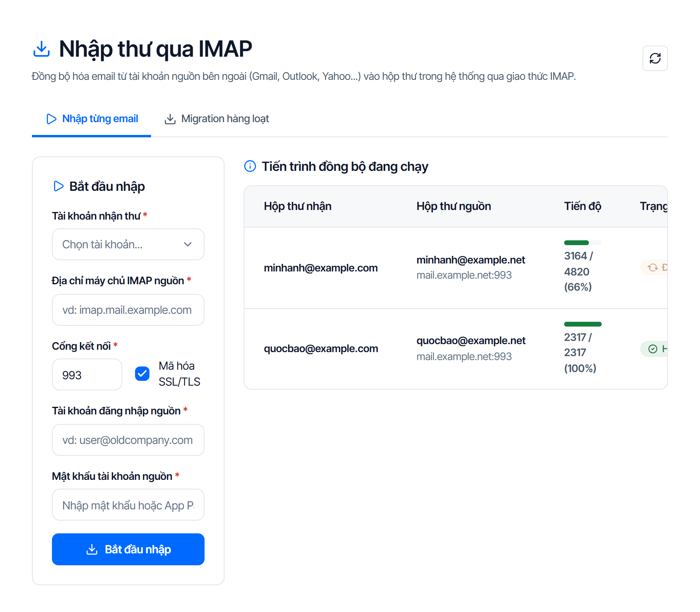Click the Hộp thư nguồn column header
The image size is (700, 612).
[x=454, y=206]
